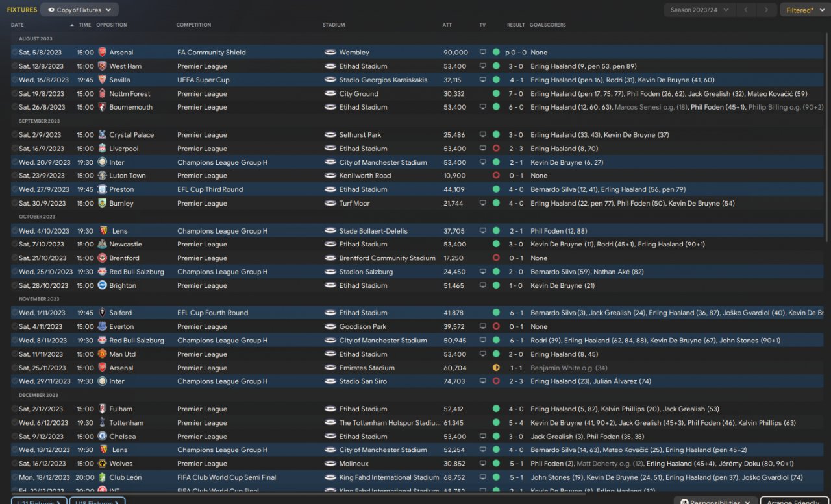The image size is (831, 504).
Task: Open the Copy of Fixtures view dropdown
Action: tap(79, 10)
